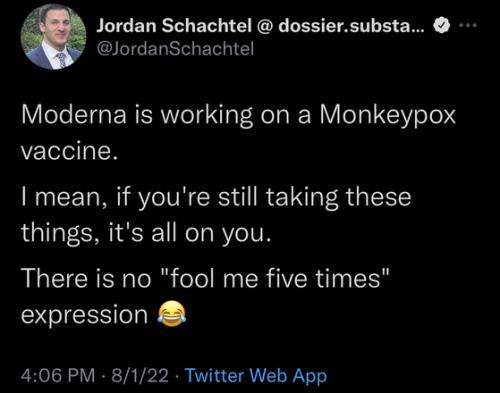Click the verified checkmark badge
Image resolution: width=500 pixels, height=393 pixels.
(442, 25)
